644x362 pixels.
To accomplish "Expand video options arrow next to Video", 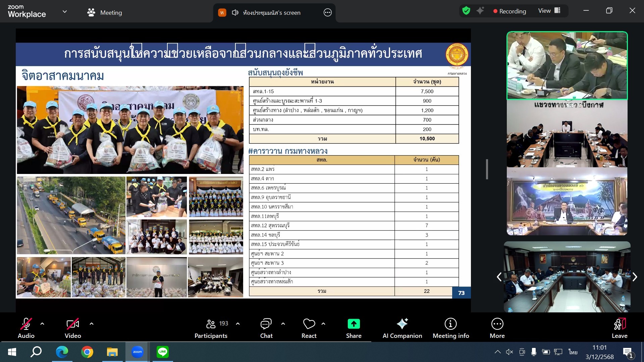I will [92, 323].
